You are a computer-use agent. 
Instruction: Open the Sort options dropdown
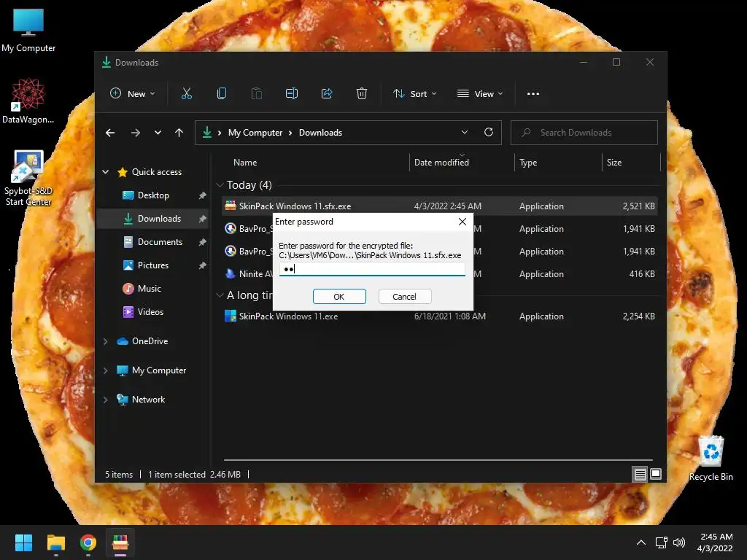click(x=414, y=94)
